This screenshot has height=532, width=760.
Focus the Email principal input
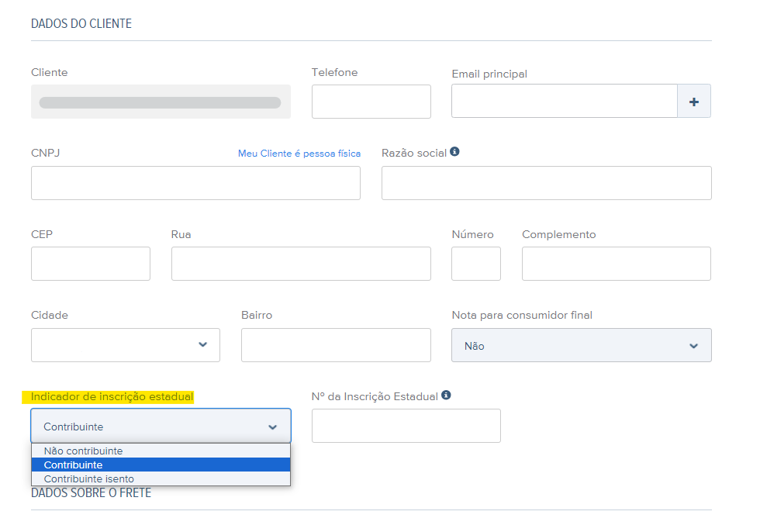pos(565,102)
